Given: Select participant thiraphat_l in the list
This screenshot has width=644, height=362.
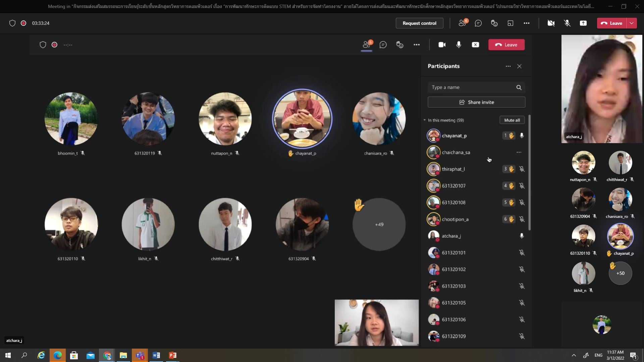Looking at the screenshot, I should (x=453, y=169).
